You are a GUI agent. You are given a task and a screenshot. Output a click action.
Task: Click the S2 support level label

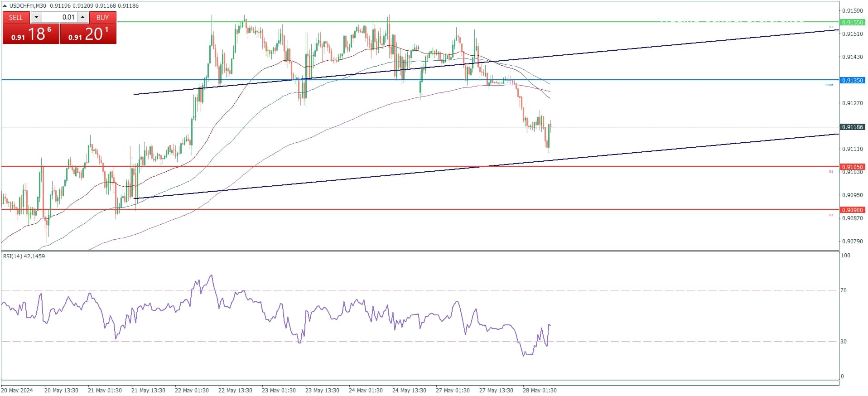(x=831, y=215)
